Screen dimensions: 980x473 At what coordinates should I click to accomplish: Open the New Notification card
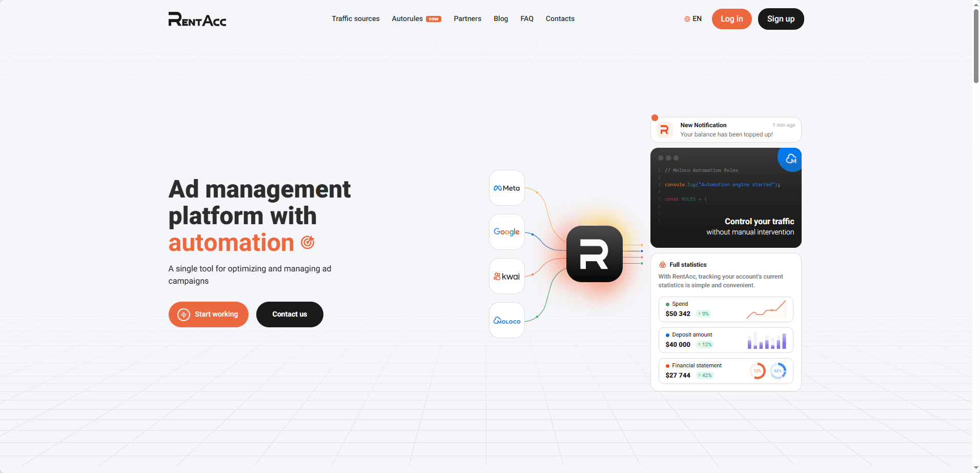point(726,130)
